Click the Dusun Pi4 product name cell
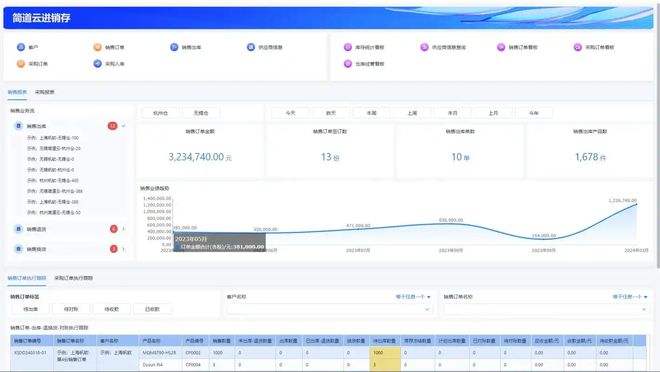660x372 pixels. 160,364
